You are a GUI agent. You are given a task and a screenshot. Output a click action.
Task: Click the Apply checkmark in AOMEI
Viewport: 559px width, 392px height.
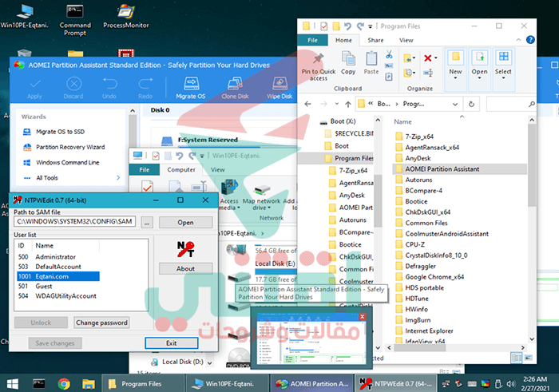[34, 84]
